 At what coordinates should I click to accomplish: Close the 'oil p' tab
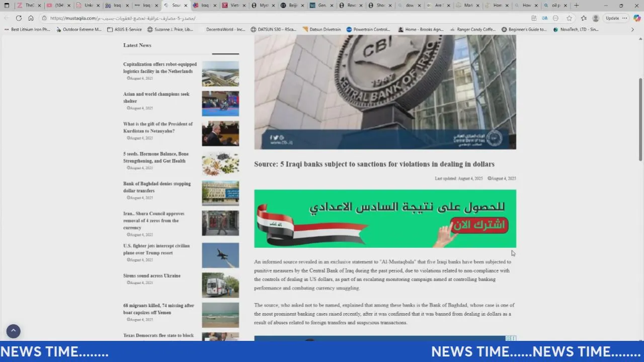coord(566,6)
